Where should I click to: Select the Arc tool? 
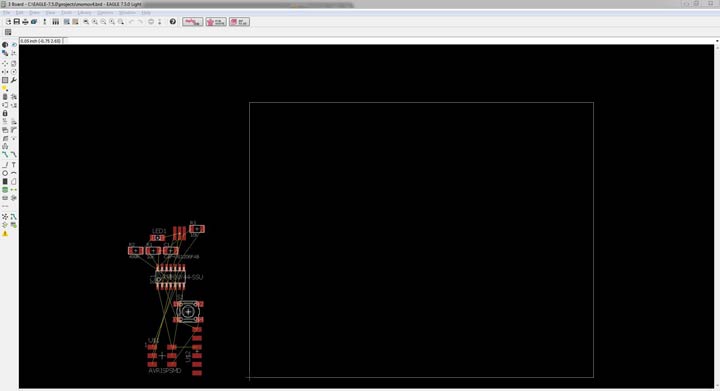coord(14,173)
